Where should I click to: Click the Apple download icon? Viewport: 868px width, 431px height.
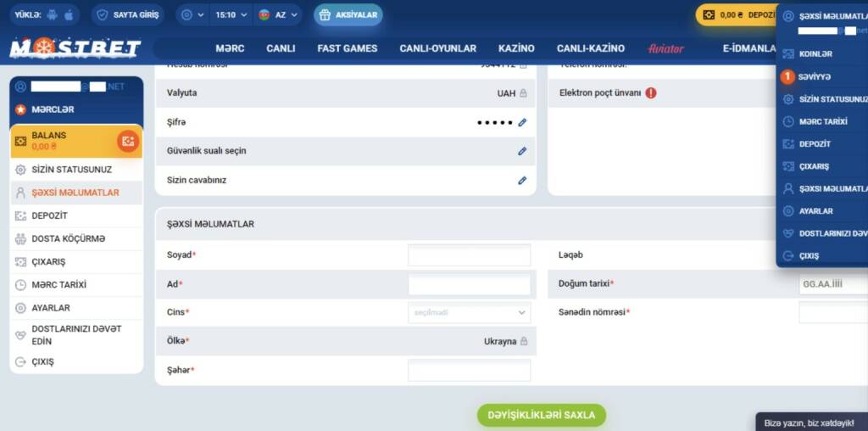[70, 15]
